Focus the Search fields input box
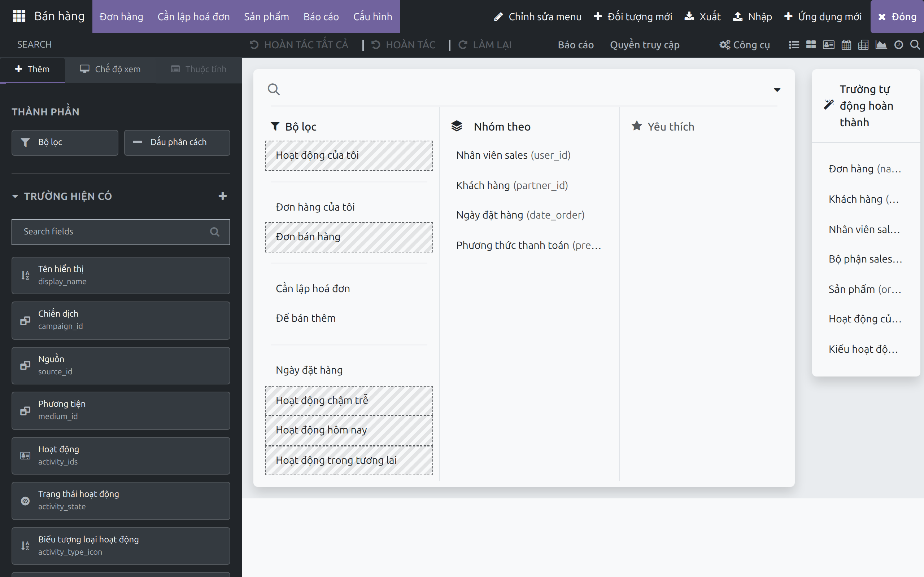This screenshot has width=924, height=577. [121, 232]
